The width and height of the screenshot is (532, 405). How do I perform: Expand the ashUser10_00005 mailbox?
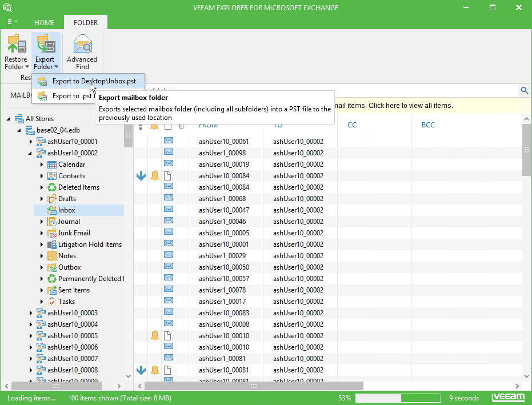tap(30, 336)
